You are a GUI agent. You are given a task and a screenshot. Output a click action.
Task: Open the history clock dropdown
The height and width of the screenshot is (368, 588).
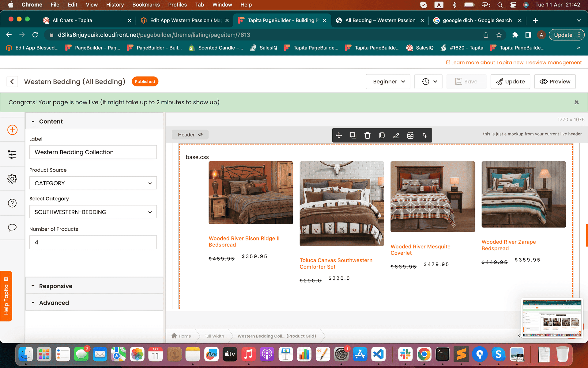point(428,82)
